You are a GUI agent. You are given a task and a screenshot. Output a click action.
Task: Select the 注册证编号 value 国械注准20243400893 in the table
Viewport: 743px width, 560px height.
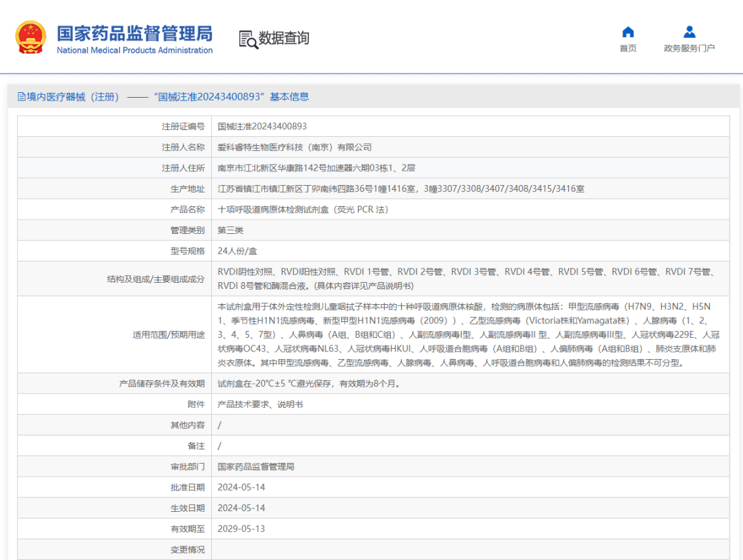tap(262, 127)
